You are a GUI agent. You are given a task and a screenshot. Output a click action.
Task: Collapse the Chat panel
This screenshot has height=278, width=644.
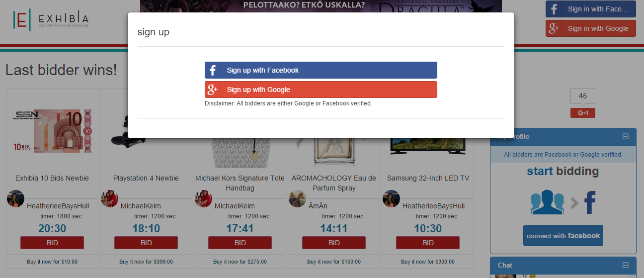pyautogui.click(x=626, y=265)
